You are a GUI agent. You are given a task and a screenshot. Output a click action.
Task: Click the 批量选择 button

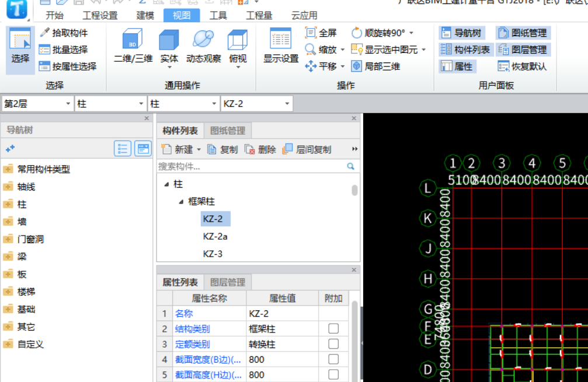[64, 50]
